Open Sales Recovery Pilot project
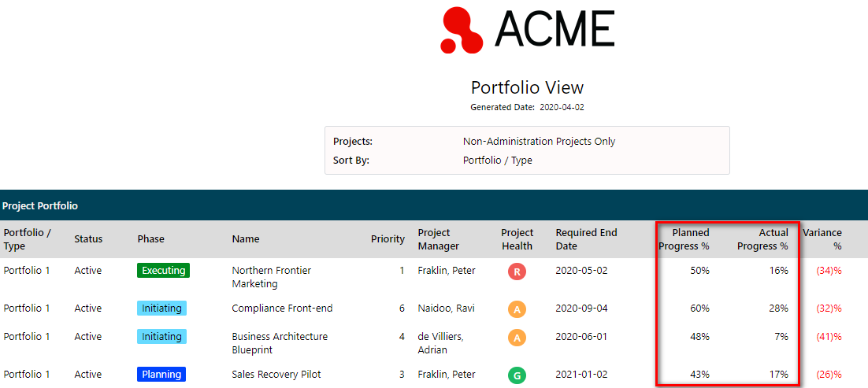The height and width of the screenshot is (388, 868). tap(276, 374)
